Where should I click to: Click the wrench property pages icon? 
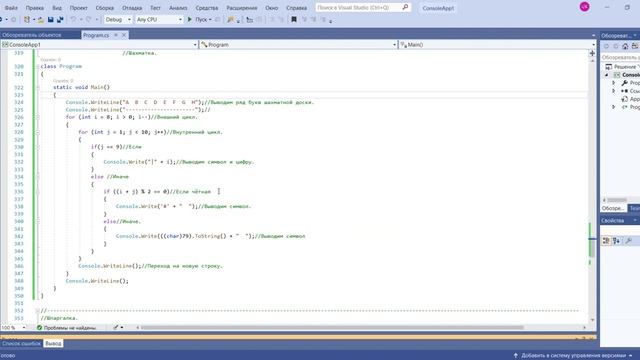point(629,241)
